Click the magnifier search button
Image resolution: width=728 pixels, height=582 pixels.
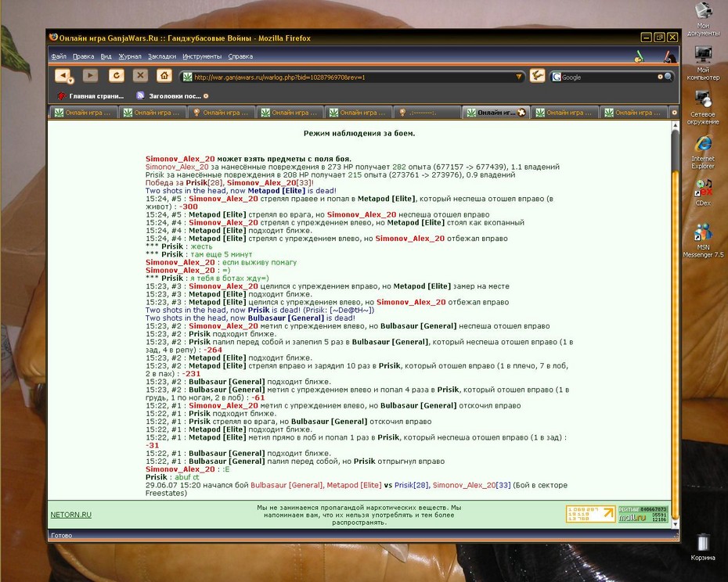click(668, 77)
